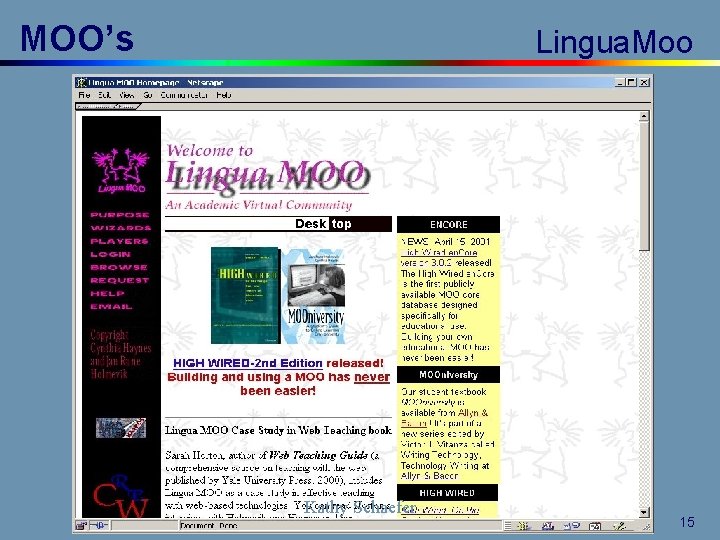This screenshot has height=540, width=720.
Task: Open the Edit menu
Action: (x=104, y=95)
